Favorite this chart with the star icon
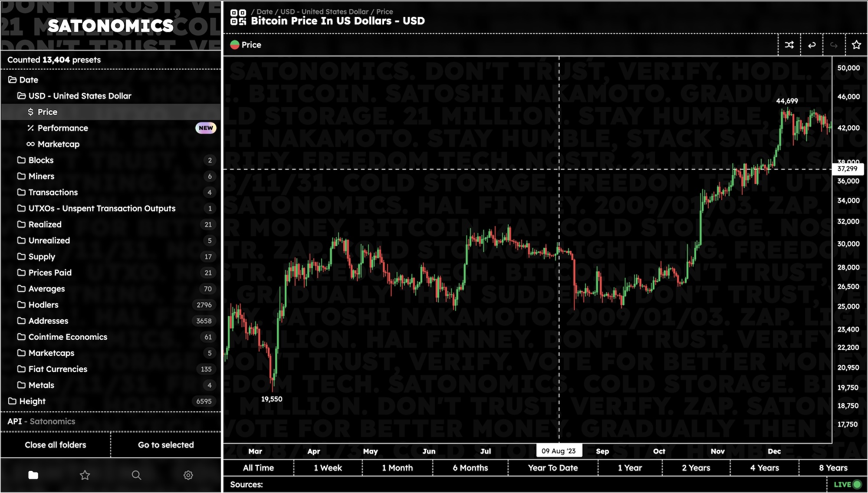This screenshot has width=868, height=493. click(856, 45)
